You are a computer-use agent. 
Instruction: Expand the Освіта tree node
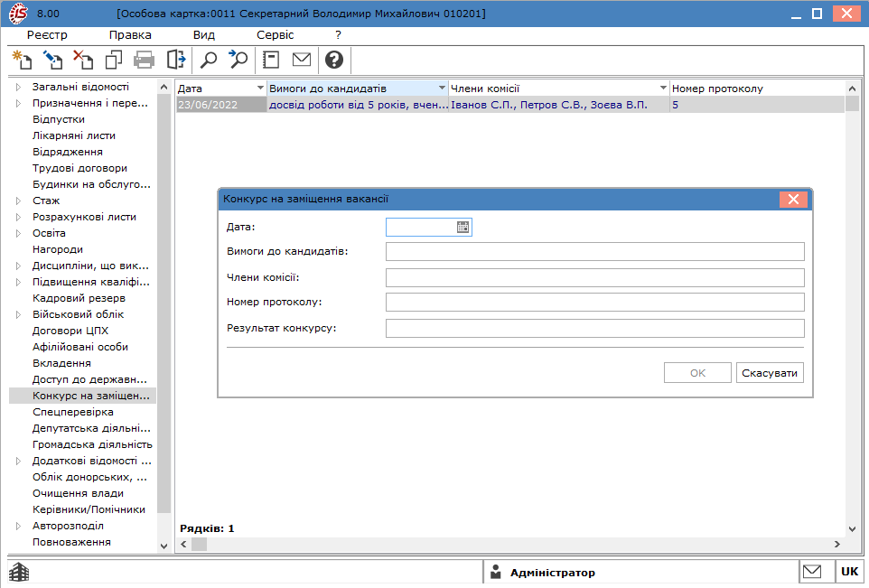pos(18,233)
